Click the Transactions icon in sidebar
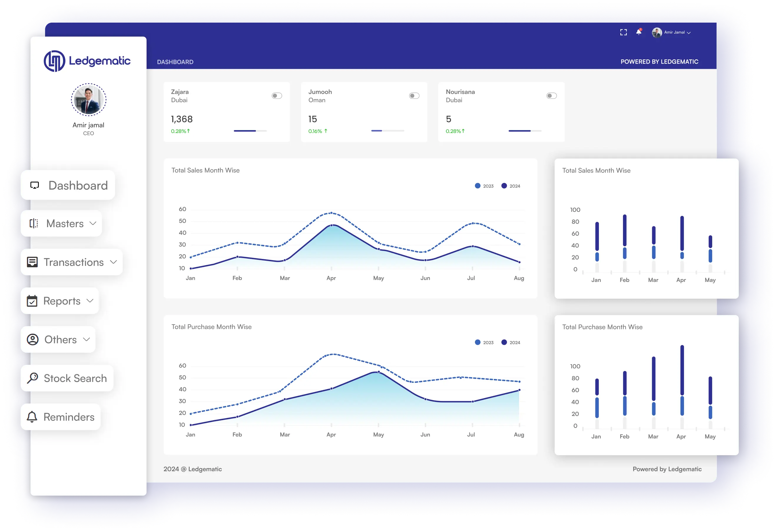 32,262
